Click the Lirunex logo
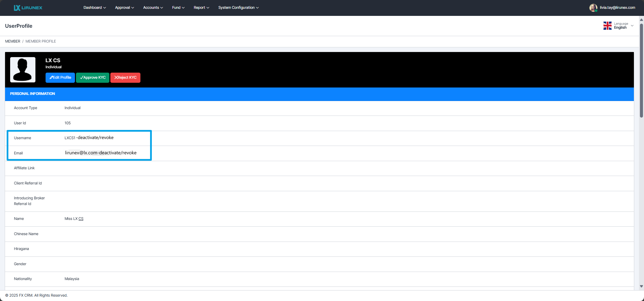Screen dimensions: 644x301 click(28, 8)
